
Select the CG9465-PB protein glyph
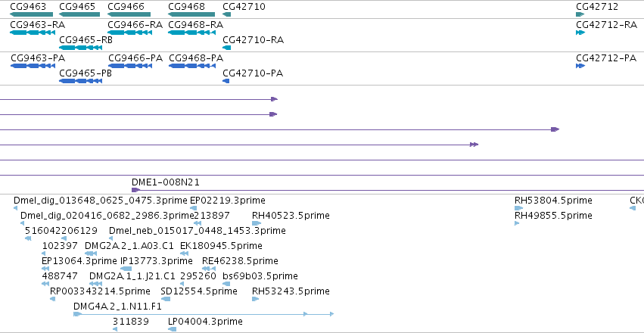coord(80,81)
